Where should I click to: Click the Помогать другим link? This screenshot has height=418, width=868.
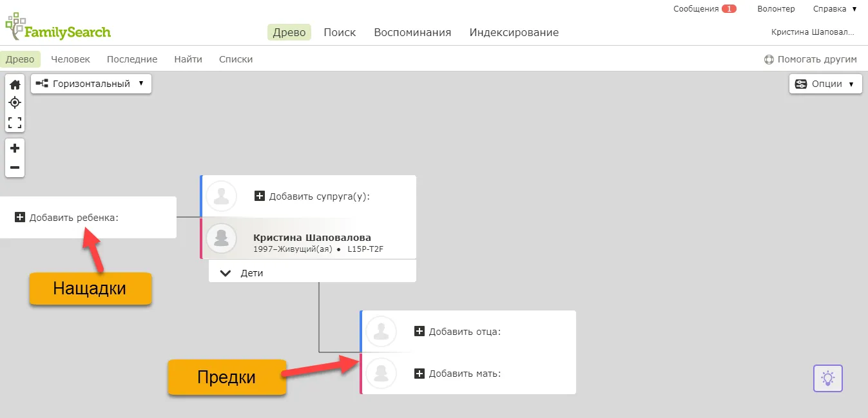pos(811,59)
